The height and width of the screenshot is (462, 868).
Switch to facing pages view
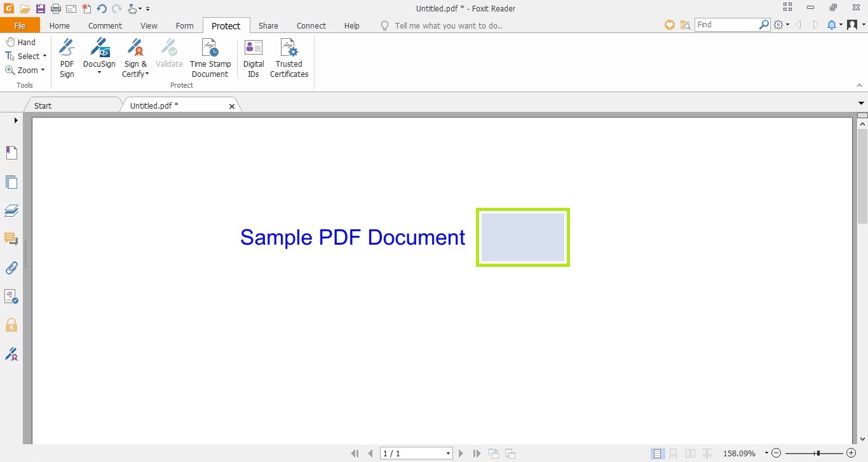coord(690,454)
